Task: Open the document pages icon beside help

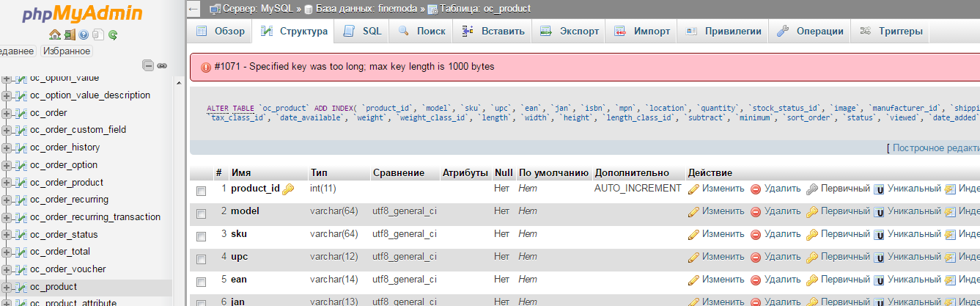Action: [x=98, y=34]
